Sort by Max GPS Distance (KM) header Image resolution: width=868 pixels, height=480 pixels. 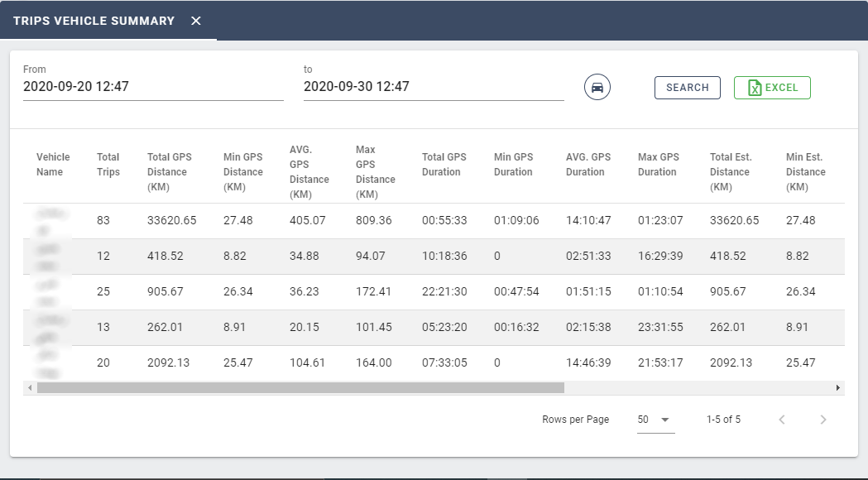[376, 171]
